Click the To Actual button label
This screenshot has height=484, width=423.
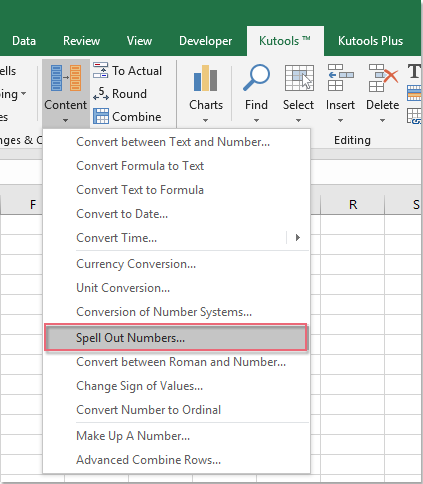coord(137,71)
